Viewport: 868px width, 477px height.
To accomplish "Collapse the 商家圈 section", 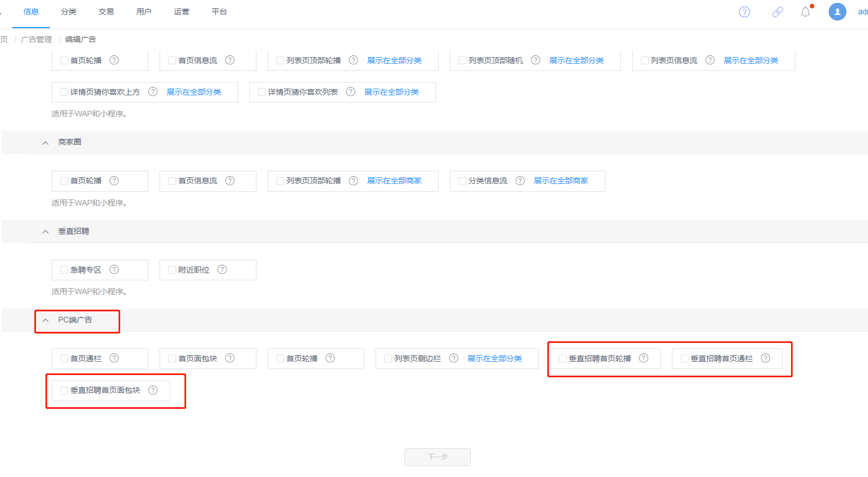I will pyautogui.click(x=45, y=142).
